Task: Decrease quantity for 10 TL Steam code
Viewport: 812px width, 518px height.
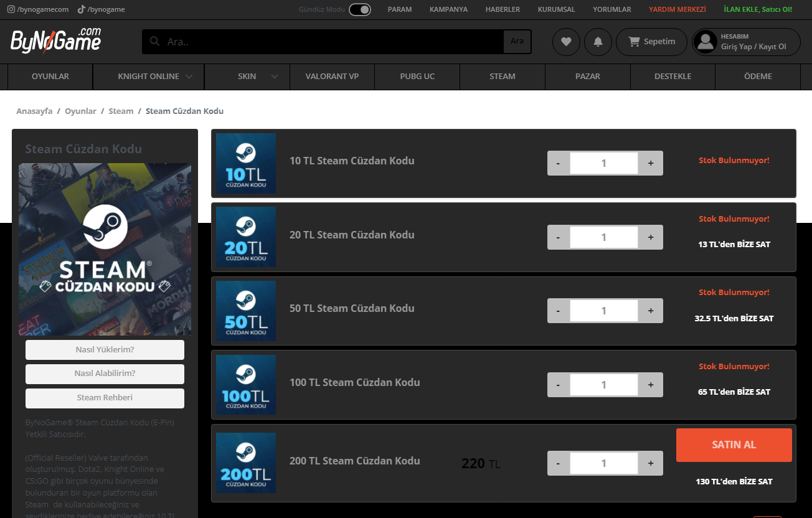Action: point(558,163)
